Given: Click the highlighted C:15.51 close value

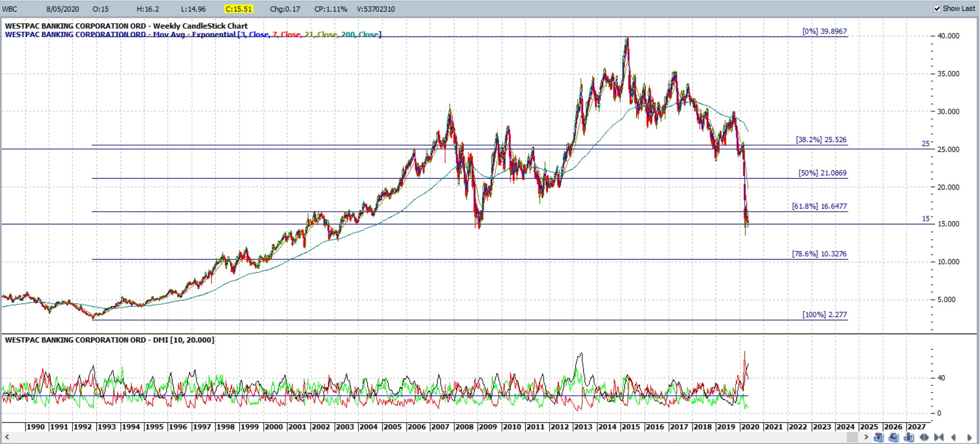Looking at the screenshot, I should coord(239,9).
